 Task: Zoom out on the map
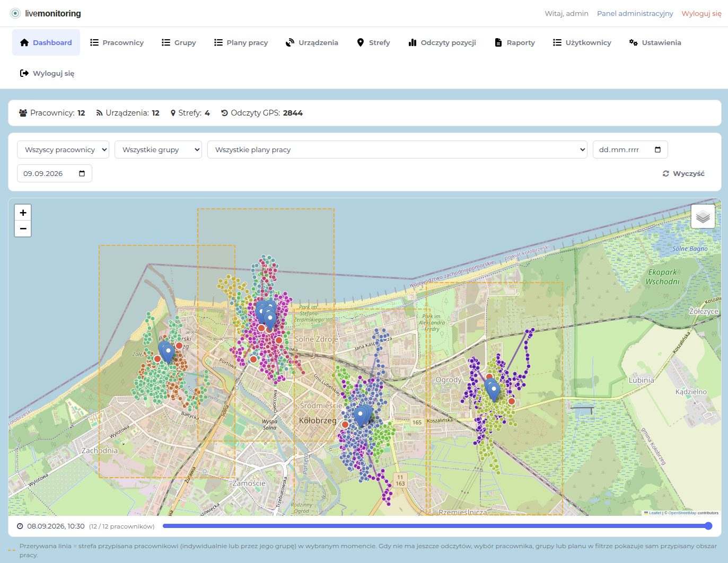coord(23,228)
